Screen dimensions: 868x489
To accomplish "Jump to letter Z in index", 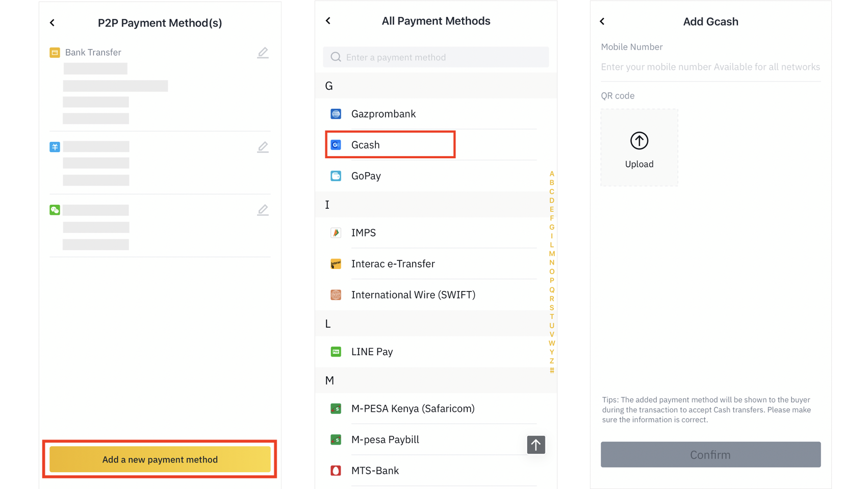I will (x=552, y=361).
